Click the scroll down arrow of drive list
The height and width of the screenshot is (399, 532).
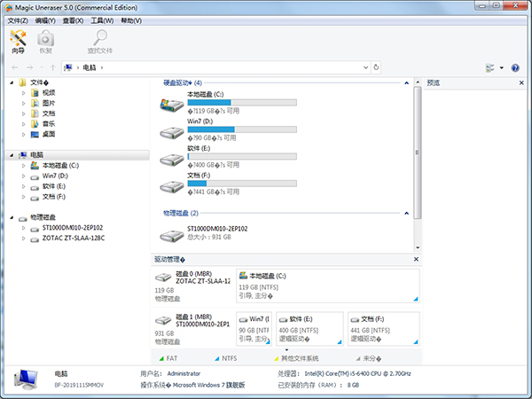point(418,247)
